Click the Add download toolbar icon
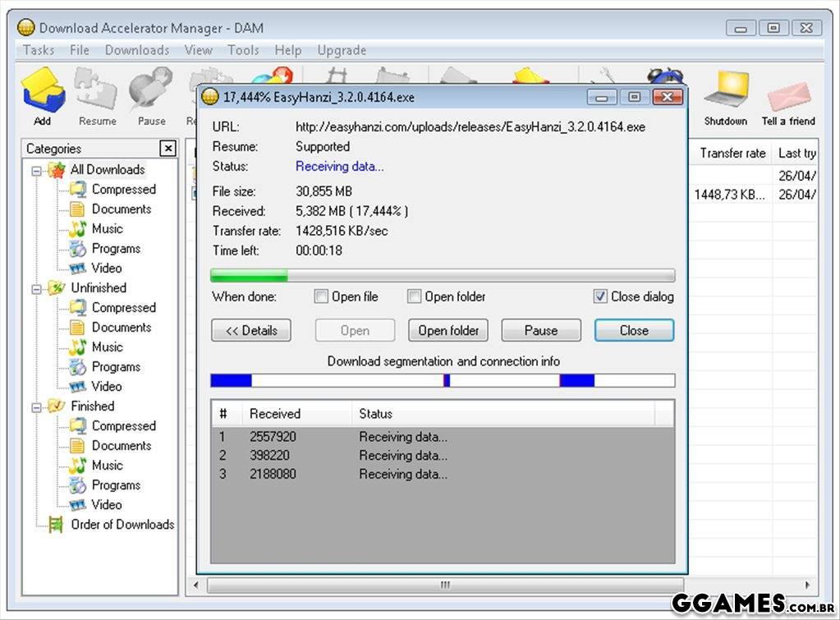840x620 pixels. [x=43, y=92]
